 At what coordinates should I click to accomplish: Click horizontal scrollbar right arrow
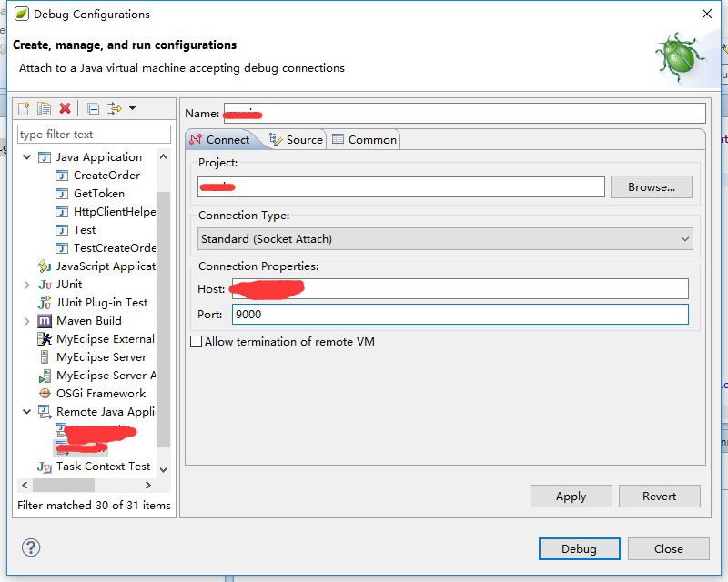click(148, 485)
